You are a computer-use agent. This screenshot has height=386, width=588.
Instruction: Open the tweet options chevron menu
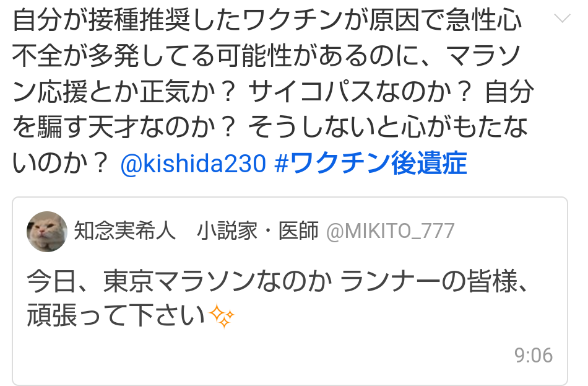pyautogui.click(x=562, y=18)
